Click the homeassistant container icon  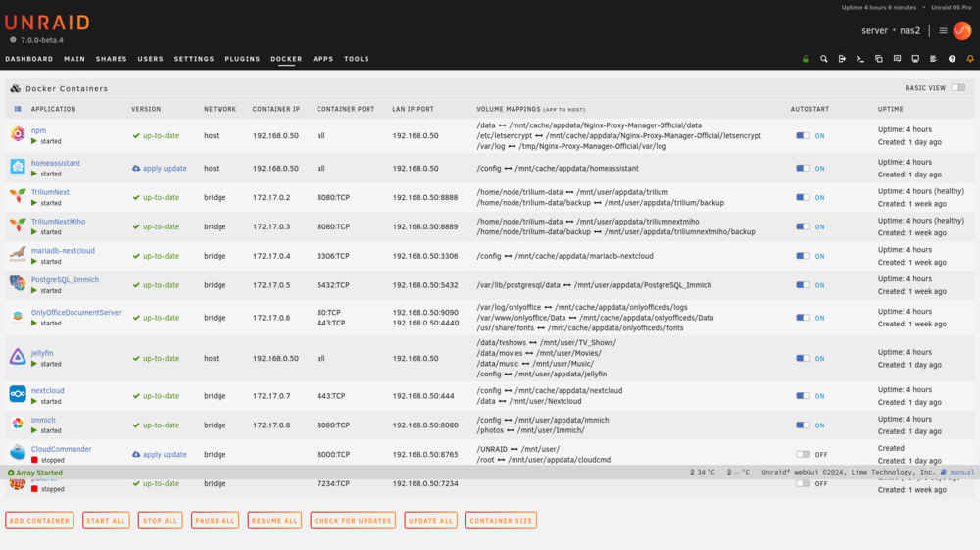pyautogui.click(x=18, y=167)
